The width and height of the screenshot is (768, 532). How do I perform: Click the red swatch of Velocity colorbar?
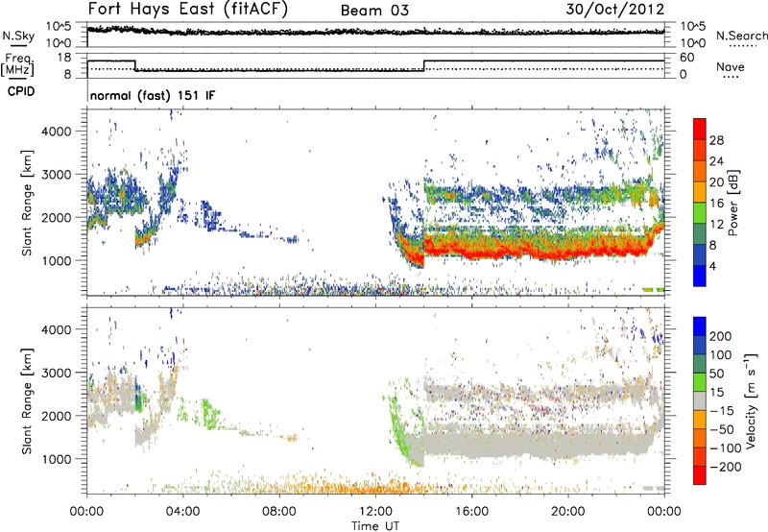click(x=700, y=475)
